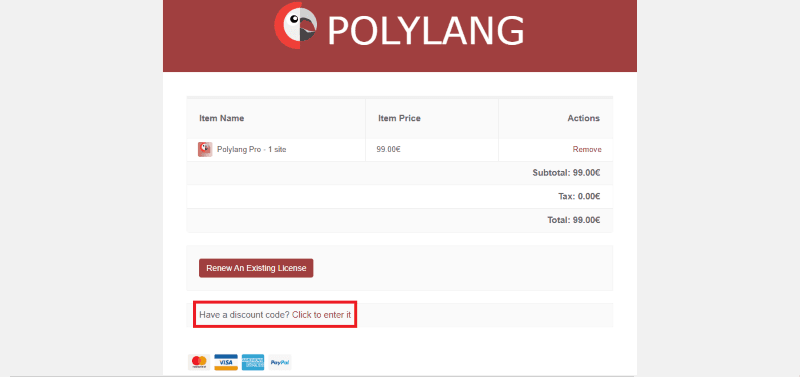Click the American Express payment icon
The width and height of the screenshot is (800, 377).
coord(253,362)
